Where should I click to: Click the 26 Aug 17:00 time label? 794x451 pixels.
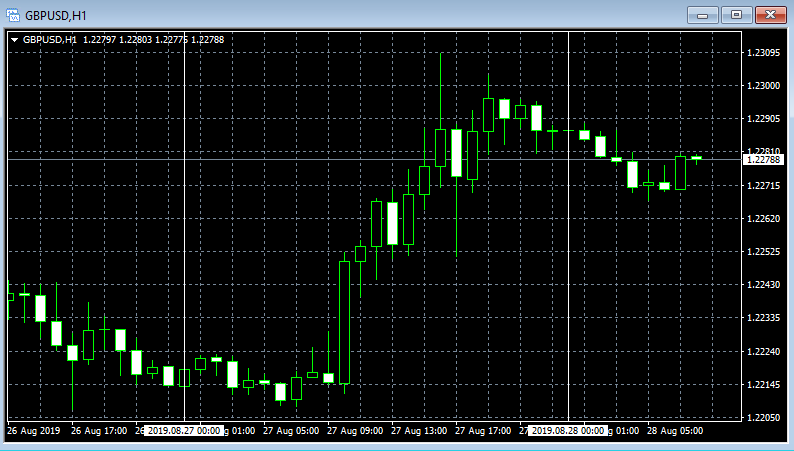click(99, 431)
